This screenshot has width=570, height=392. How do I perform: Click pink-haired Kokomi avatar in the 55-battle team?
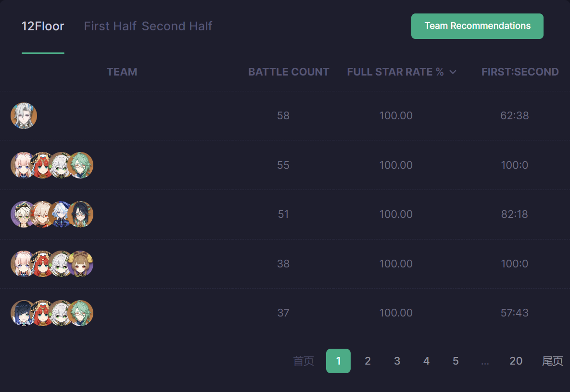(20, 165)
